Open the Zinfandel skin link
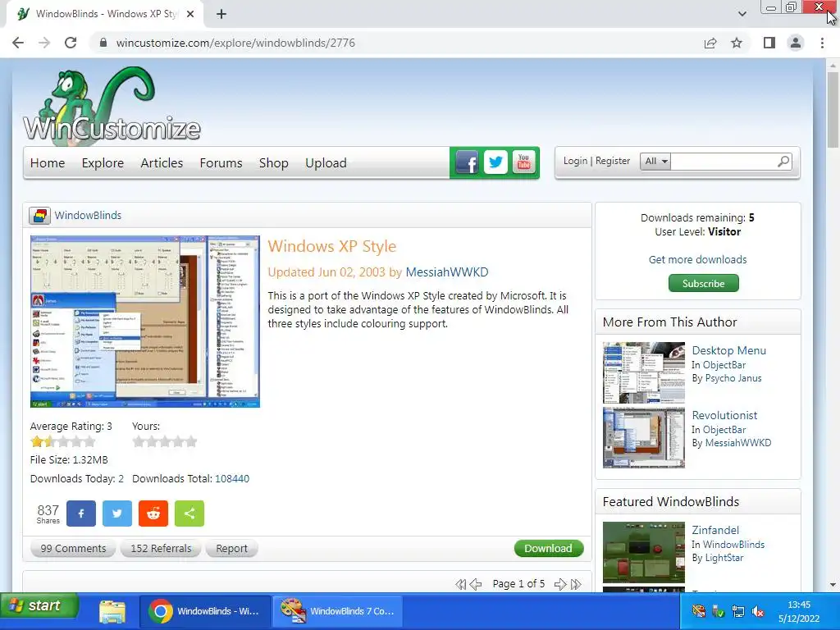 click(715, 530)
